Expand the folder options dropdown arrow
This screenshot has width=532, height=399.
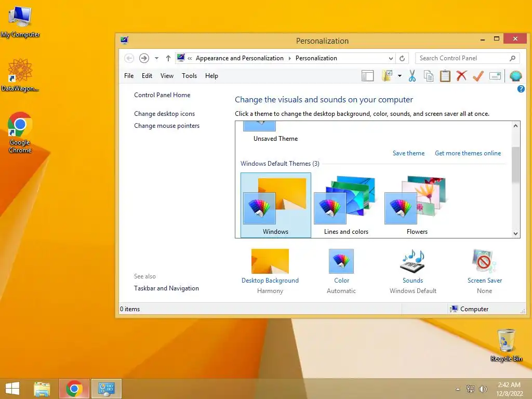tap(400, 76)
